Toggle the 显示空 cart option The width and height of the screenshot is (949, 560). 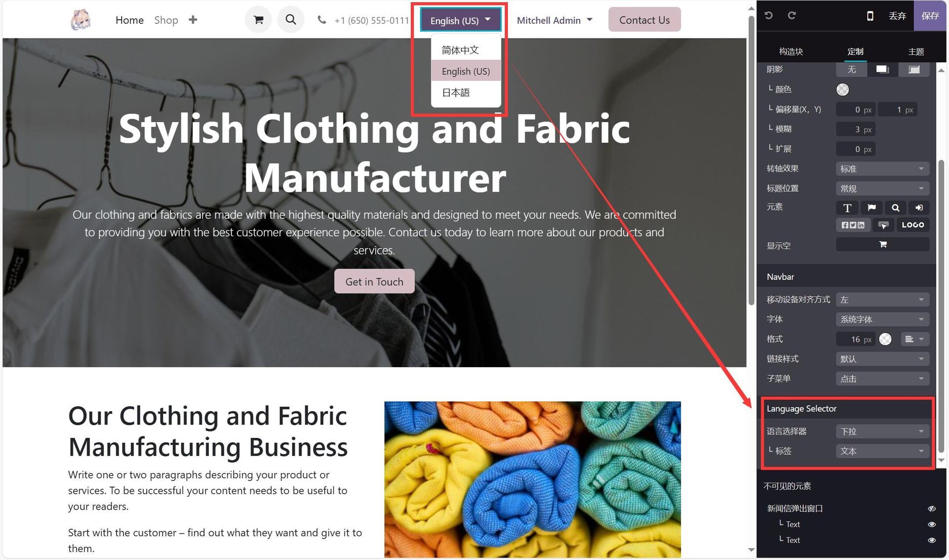point(882,245)
